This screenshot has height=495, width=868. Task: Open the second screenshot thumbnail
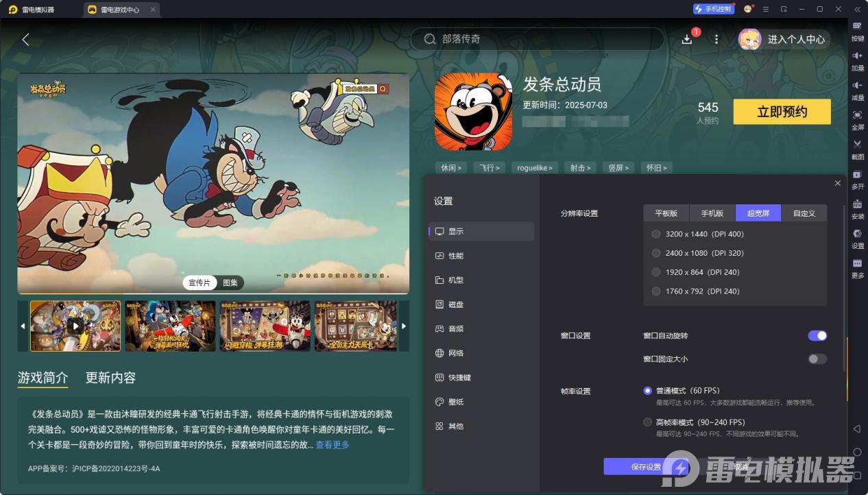pyautogui.click(x=170, y=326)
